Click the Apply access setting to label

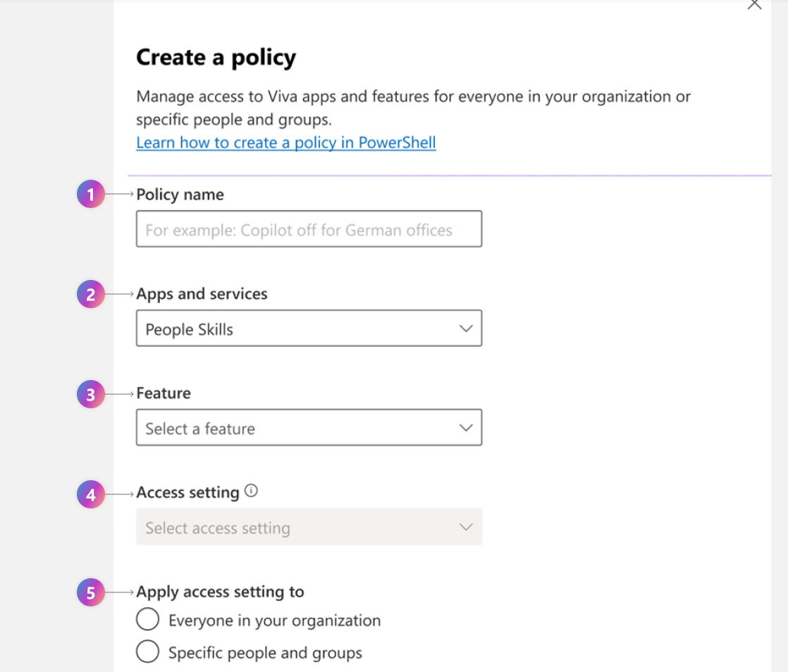click(219, 592)
